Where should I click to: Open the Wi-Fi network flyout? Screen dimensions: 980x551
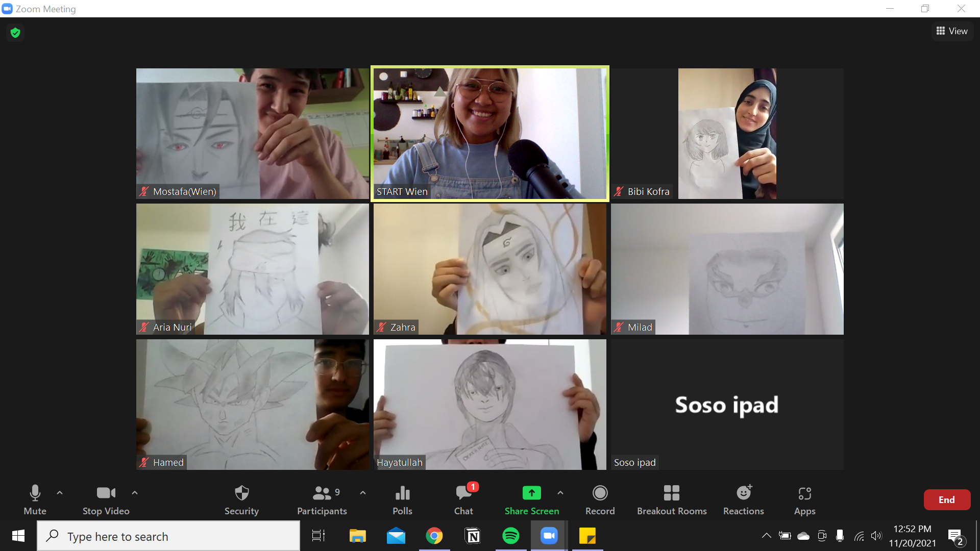pos(859,536)
